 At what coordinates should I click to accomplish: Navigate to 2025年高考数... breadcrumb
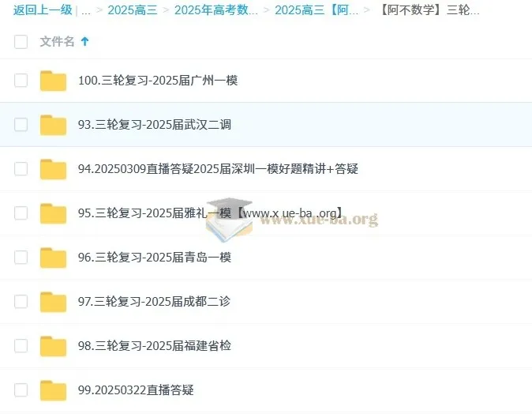click(215, 10)
